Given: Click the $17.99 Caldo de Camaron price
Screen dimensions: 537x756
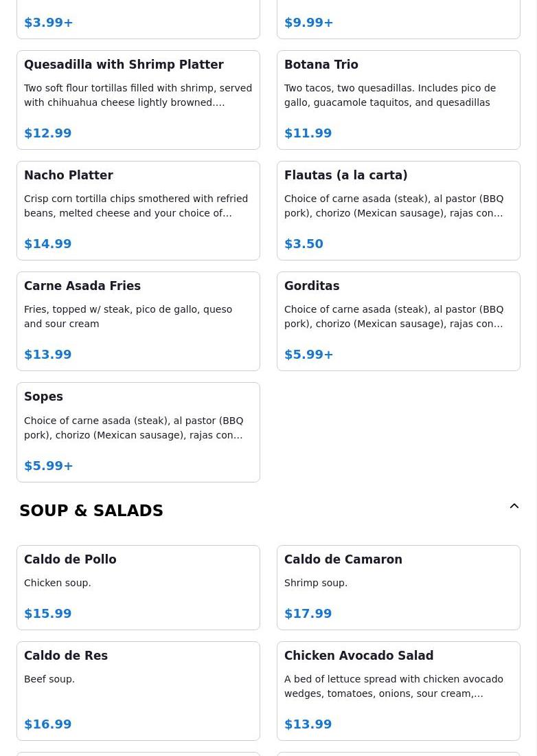Looking at the screenshot, I should click(x=308, y=613).
